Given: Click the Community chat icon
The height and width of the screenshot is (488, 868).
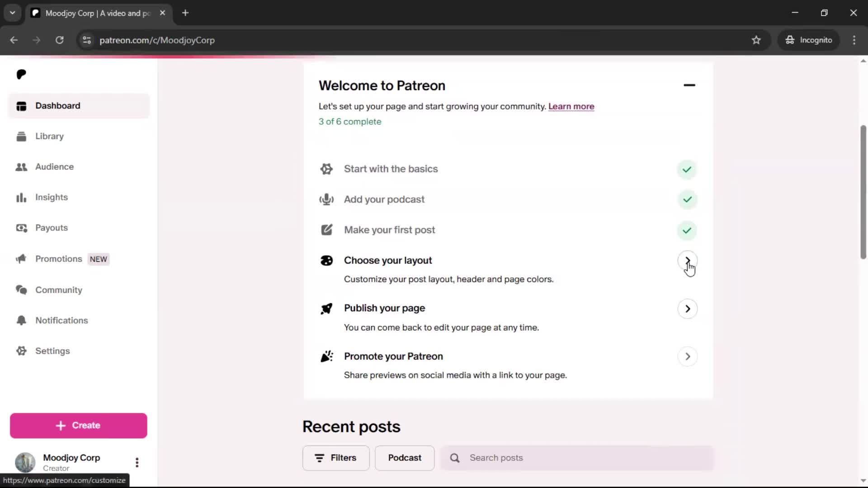Looking at the screenshot, I should point(21,290).
